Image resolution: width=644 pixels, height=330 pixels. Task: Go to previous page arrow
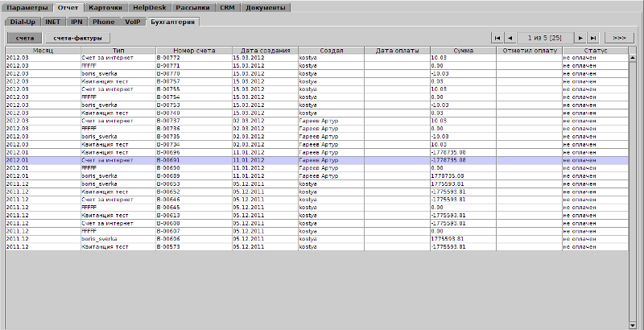tap(510, 38)
